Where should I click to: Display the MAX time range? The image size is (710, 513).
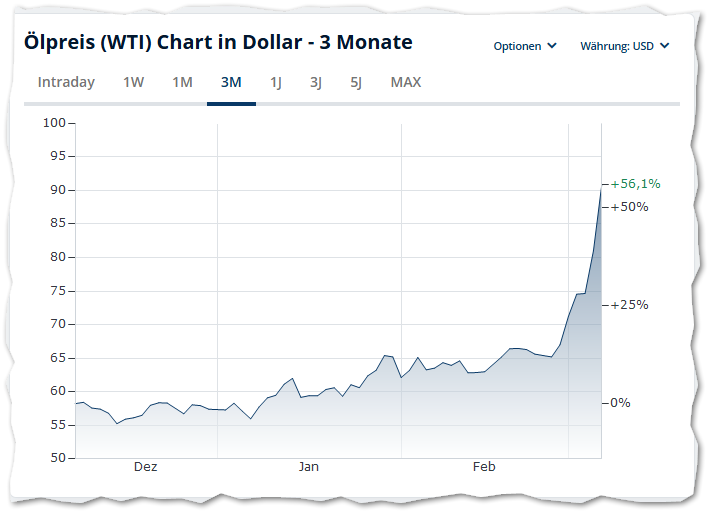[406, 82]
